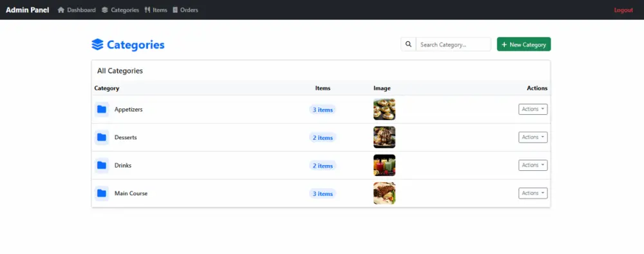The height and width of the screenshot is (254, 644).
Task: Create a new category with New Category button
Action: coord(524,44)
